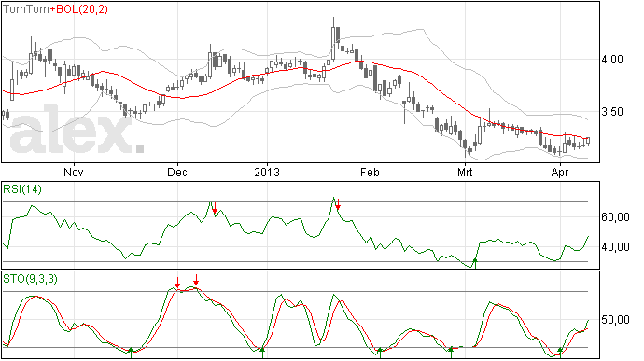
Task: Click the alex. watermark logo
Action: 77,131
